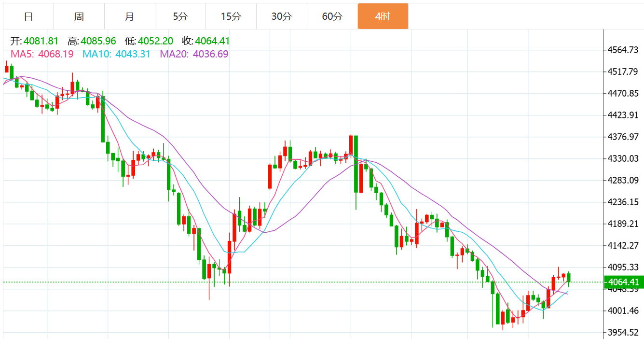Switch to the 5分 interval tab
This screenshot has width=644, height=339.
click(180, 16)
